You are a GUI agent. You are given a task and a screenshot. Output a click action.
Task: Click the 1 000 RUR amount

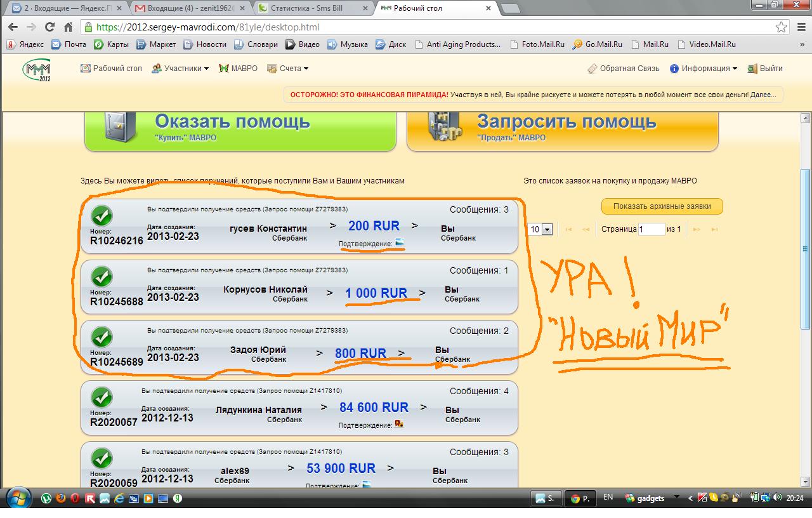[x=376, y=293]
